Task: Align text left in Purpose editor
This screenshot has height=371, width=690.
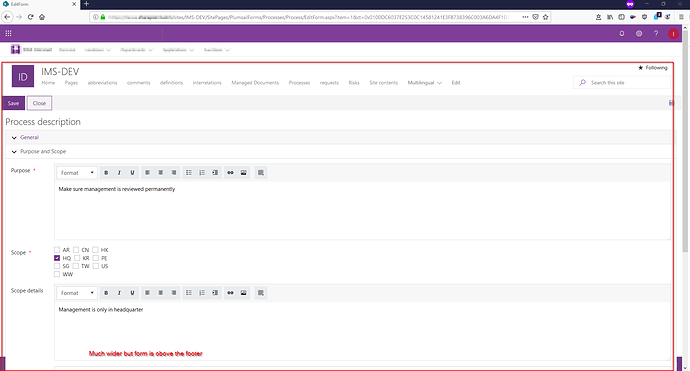Action: click(x=147, y=173)
